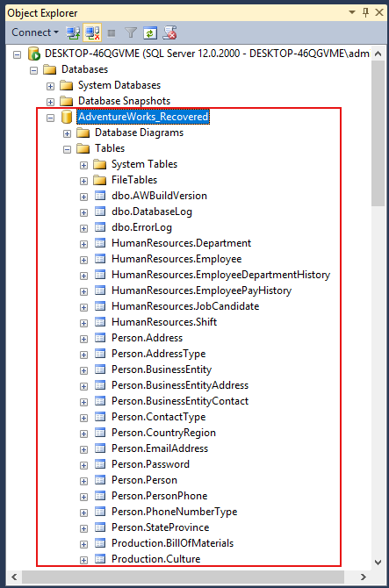Select the System Tables folder icon
Image resolution: width=389 pixels, height=588 pixels.
[100, 164]
